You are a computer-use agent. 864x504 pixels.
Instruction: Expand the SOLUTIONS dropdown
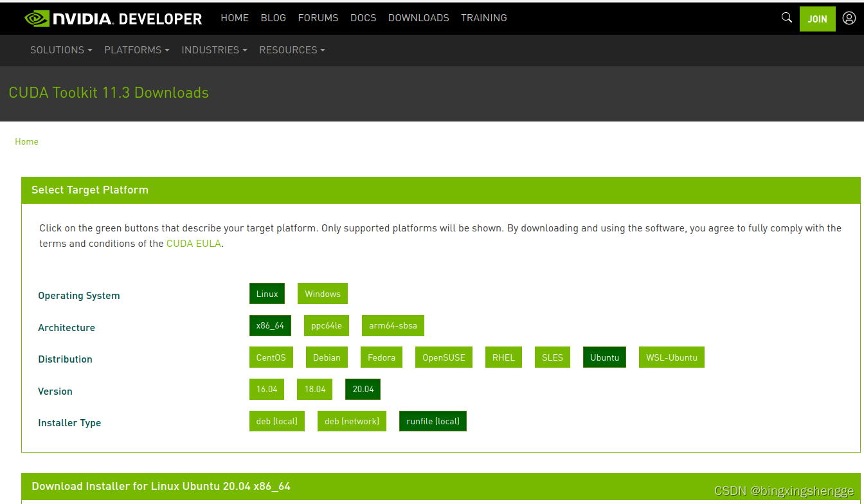(x=61, y=50)
